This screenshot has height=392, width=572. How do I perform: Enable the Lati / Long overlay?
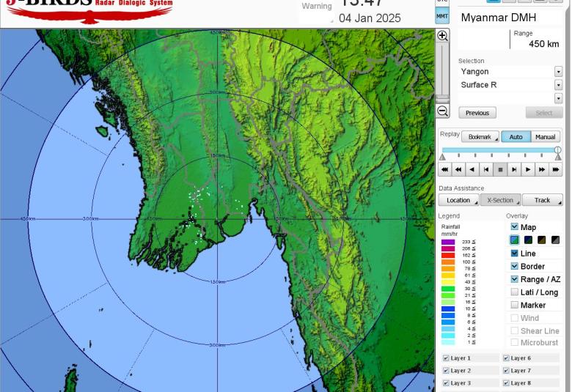point(515,292)
